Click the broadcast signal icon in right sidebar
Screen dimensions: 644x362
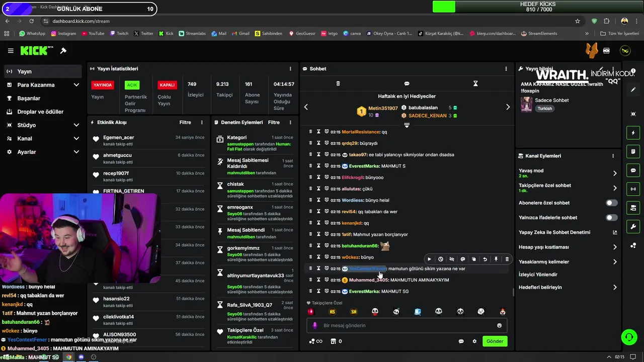(633, 189)
